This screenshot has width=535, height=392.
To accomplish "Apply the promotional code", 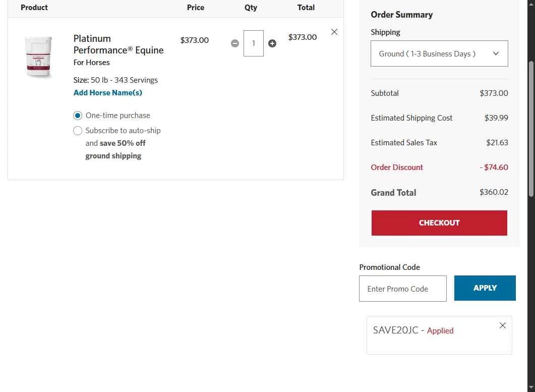I will pos(485,288).
